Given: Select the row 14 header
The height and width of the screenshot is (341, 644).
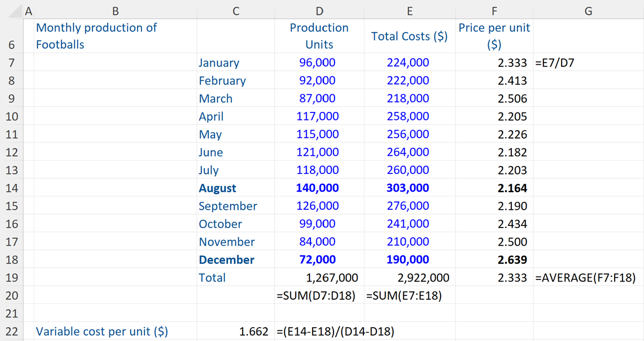Looking at the screenshot, I should [12, 188].
